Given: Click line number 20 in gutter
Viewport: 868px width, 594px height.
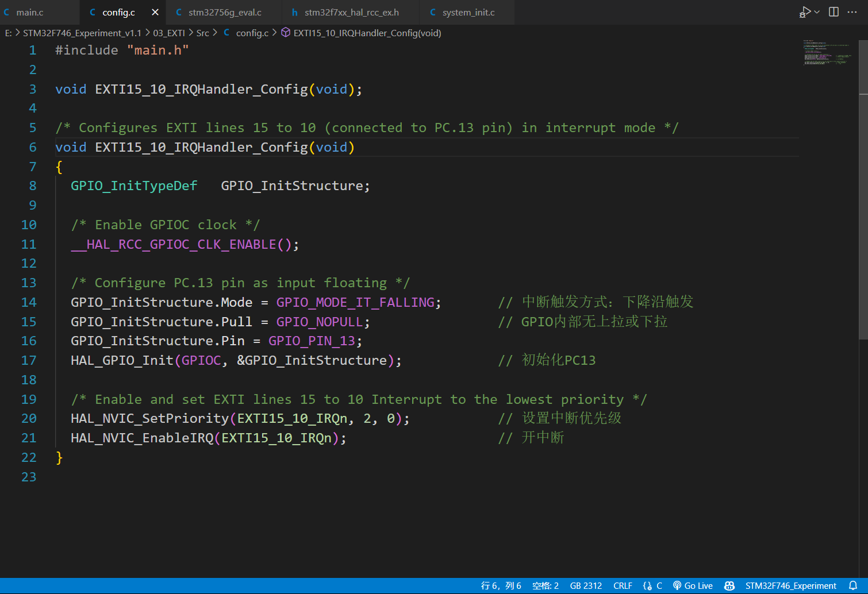Looking at the screenshot, I should (x=29, y=419).
